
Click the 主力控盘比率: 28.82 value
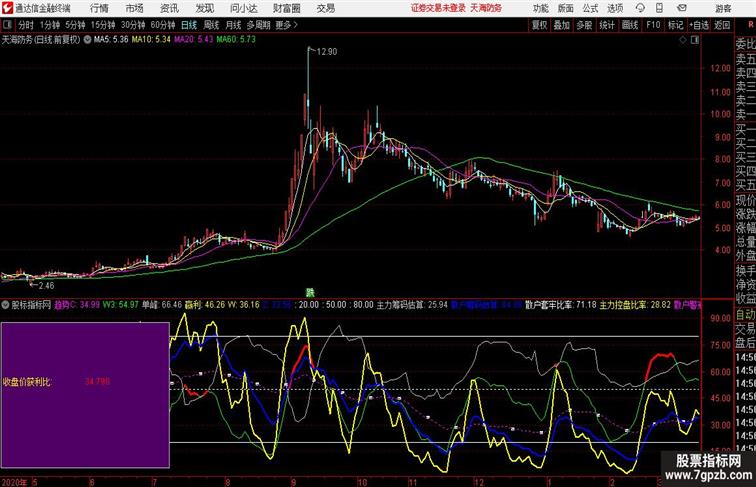click(x=635, y=305)
